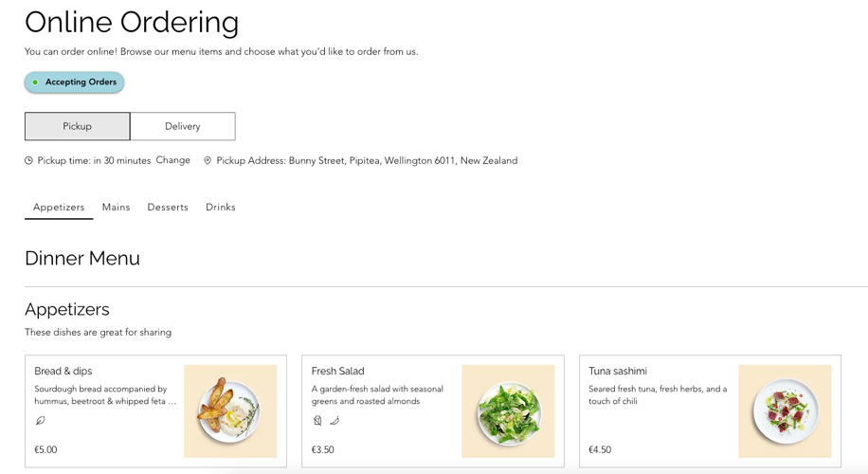Switch to the Desserts tab
The image size is (868, 474).
pyautogui.click(x=168, y=207)
